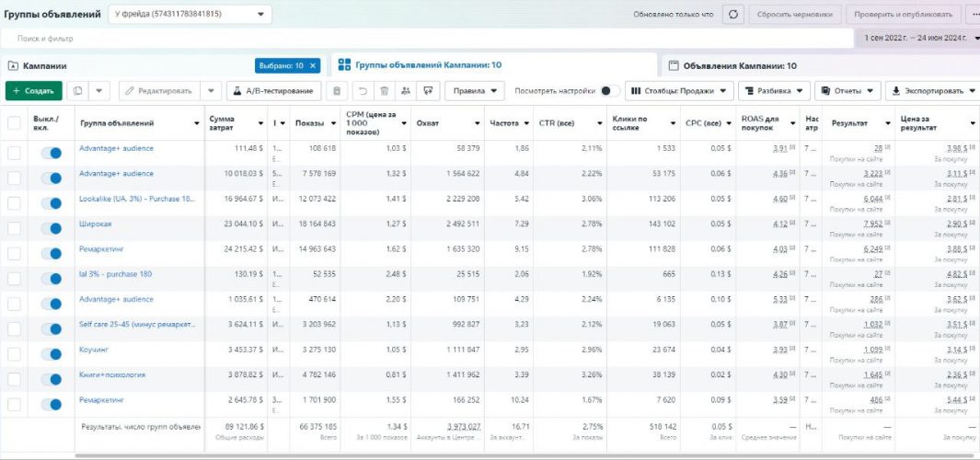Click the undo arrow icon in toolbar

click(363, 91)
